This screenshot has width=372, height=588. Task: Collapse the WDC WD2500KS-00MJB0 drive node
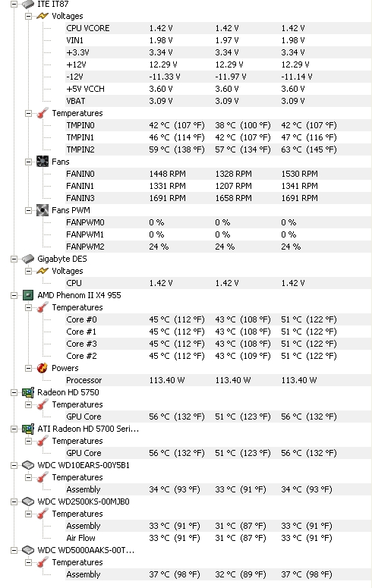tap(14, 502)
